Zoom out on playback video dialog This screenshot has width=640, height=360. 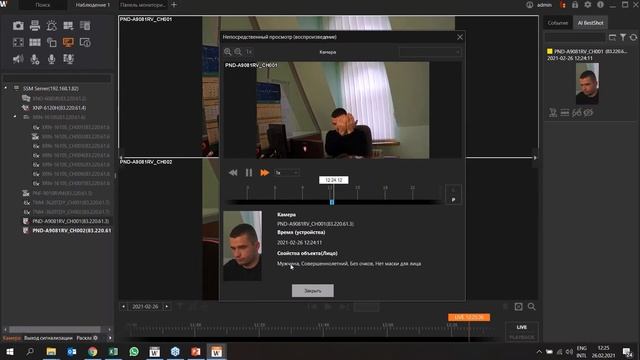(238, 52)
